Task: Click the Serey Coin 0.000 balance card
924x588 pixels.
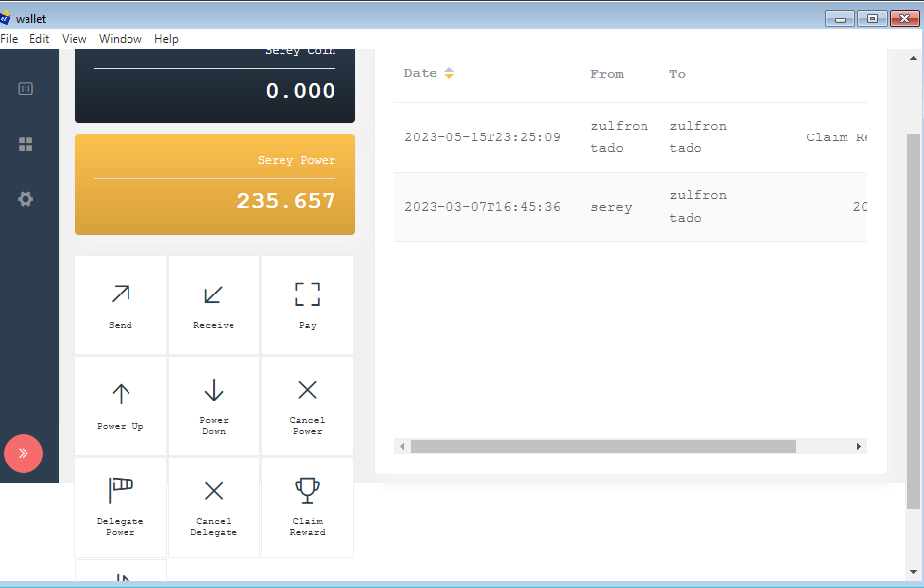Action: (215, 85)
